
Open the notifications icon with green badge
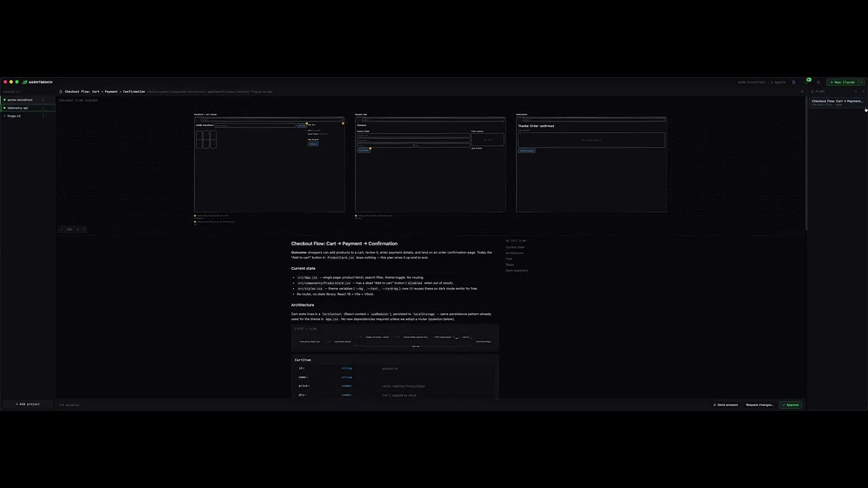807,82
